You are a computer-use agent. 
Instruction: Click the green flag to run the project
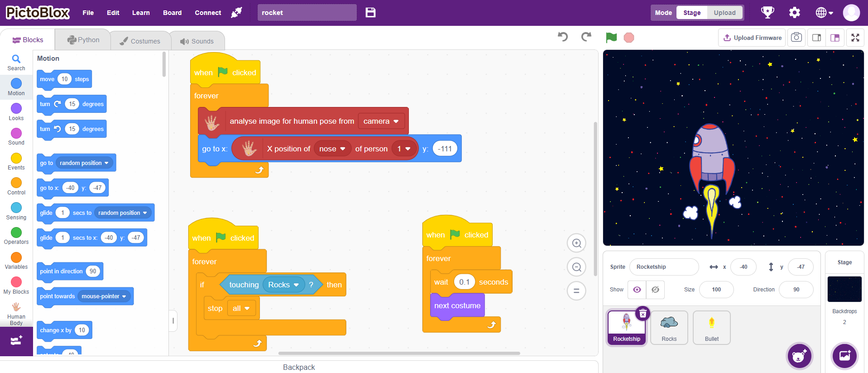tap(611, 38)
